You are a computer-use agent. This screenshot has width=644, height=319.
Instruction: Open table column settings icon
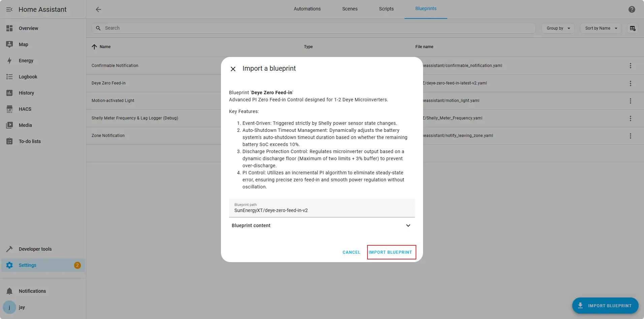(633, 28)
